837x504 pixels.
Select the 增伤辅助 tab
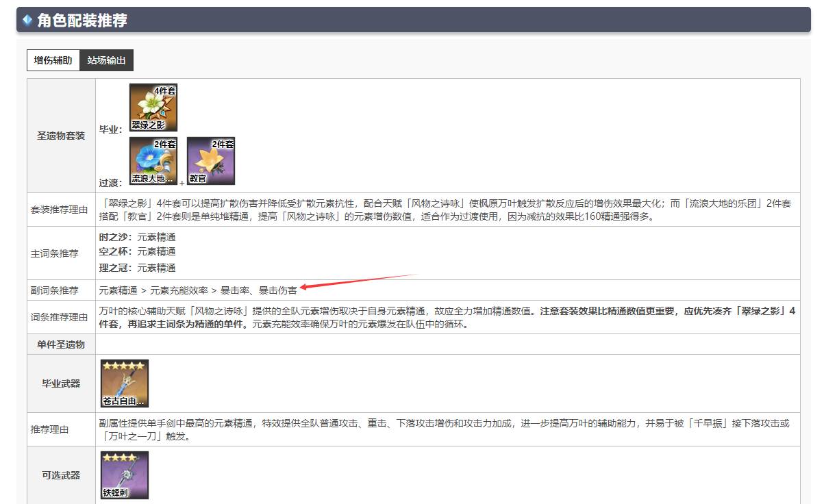(53, 60)
